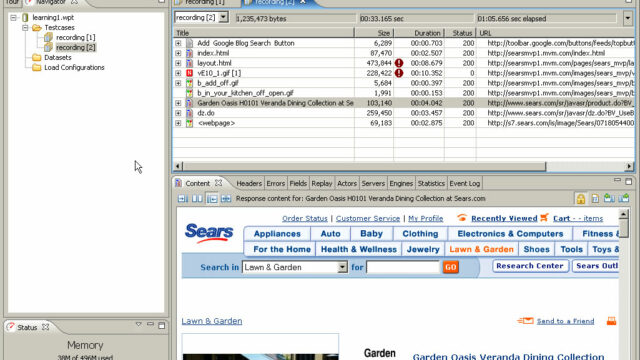
Task: Click the Research Center button
Action: coord(530,266)
